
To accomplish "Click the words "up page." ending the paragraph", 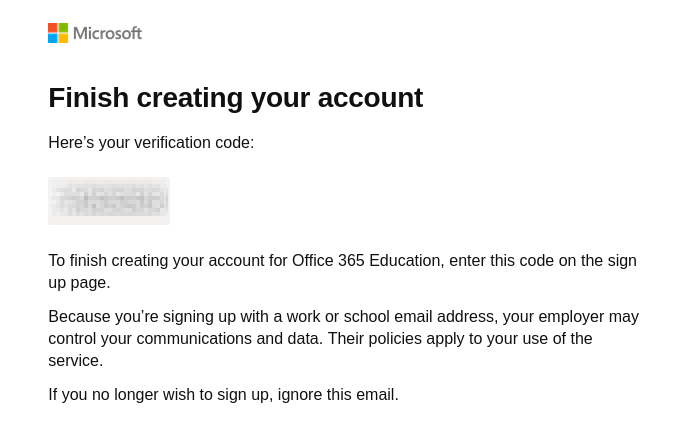I will click(x=79, y=283).
